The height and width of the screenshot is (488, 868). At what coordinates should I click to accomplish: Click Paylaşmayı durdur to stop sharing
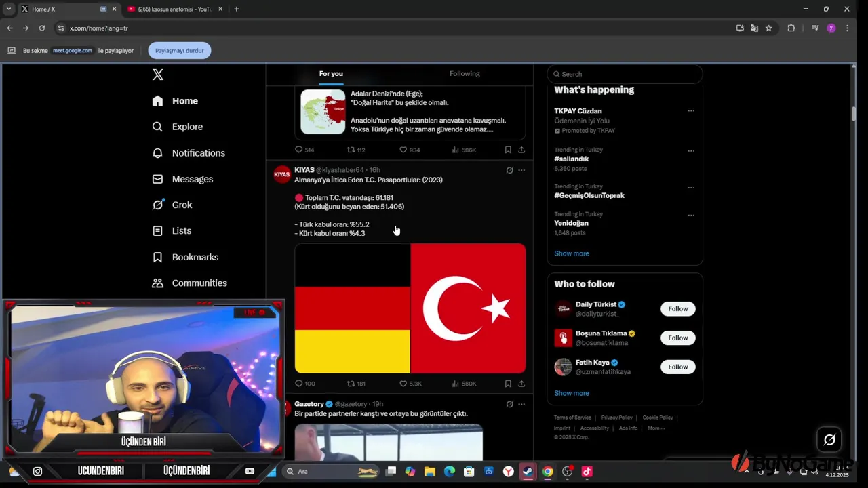pyautogui.click(x=180, y=51)
